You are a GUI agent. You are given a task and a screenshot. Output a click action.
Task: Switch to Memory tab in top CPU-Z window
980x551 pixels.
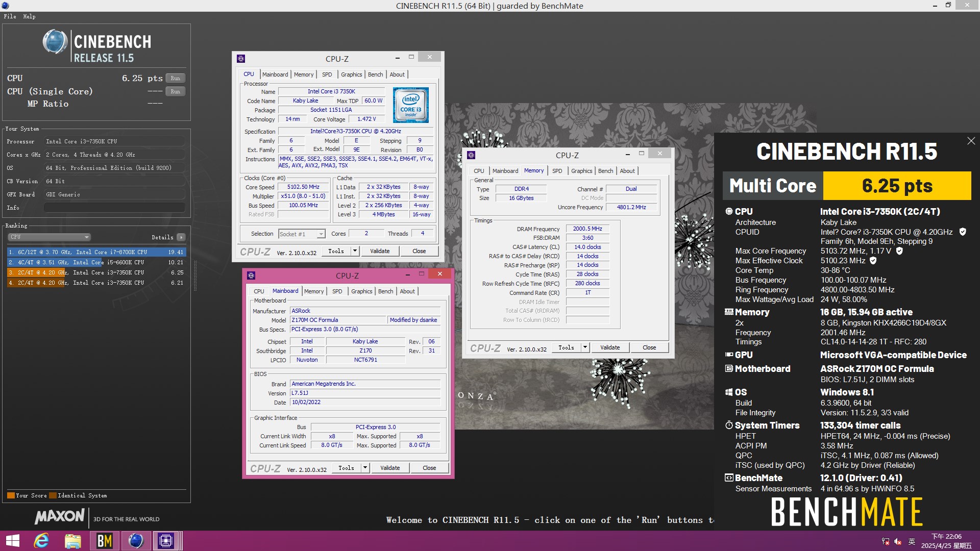pyautogui.click(x=304, y=74)
